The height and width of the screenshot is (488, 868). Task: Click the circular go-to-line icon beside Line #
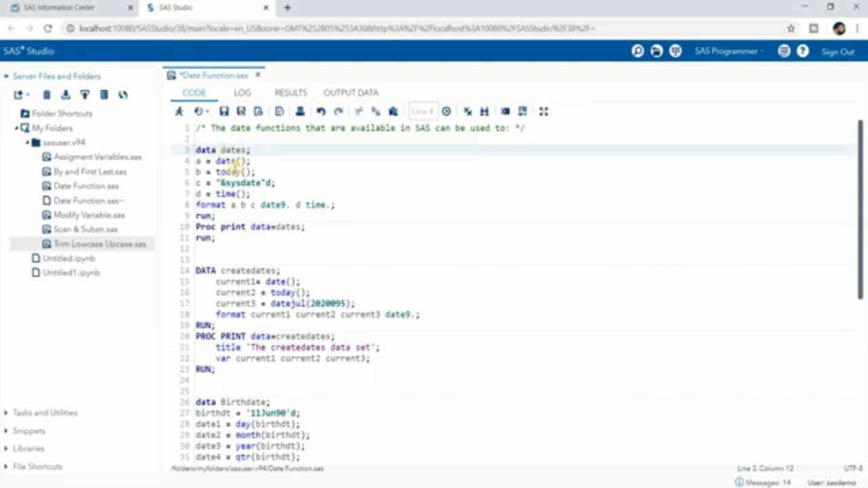point(446,111)
